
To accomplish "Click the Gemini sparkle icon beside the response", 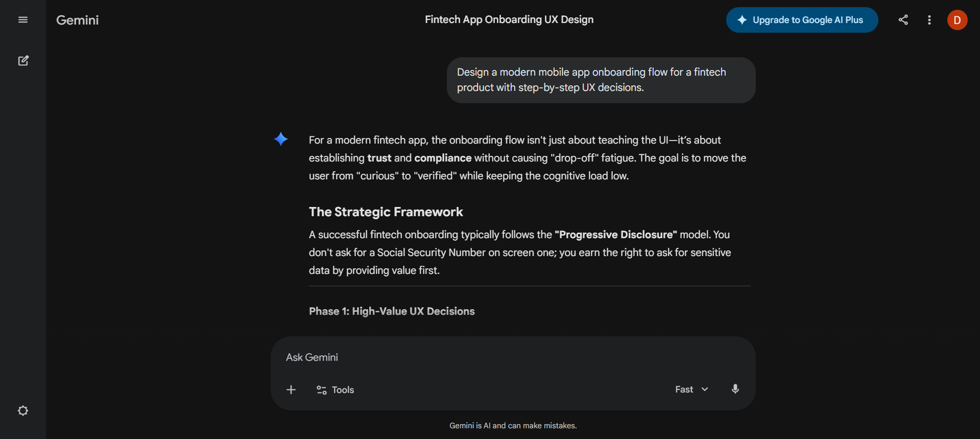I will pos(281,139).
